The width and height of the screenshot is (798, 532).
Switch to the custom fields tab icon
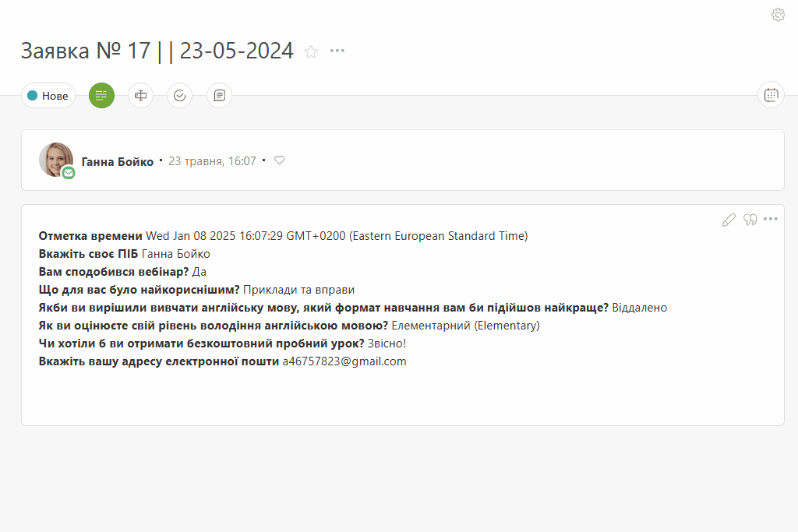click(x=140, y=96)
